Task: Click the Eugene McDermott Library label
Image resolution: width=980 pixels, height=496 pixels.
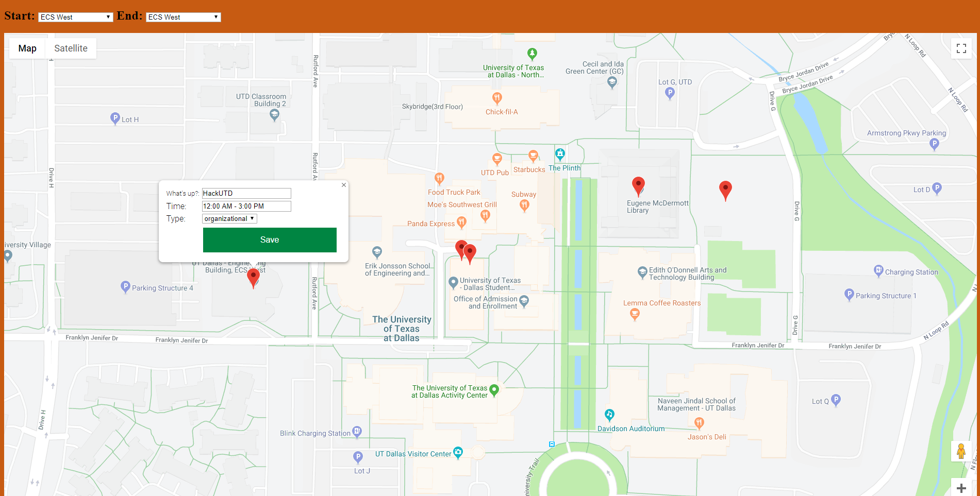Action: pos(658,207)
